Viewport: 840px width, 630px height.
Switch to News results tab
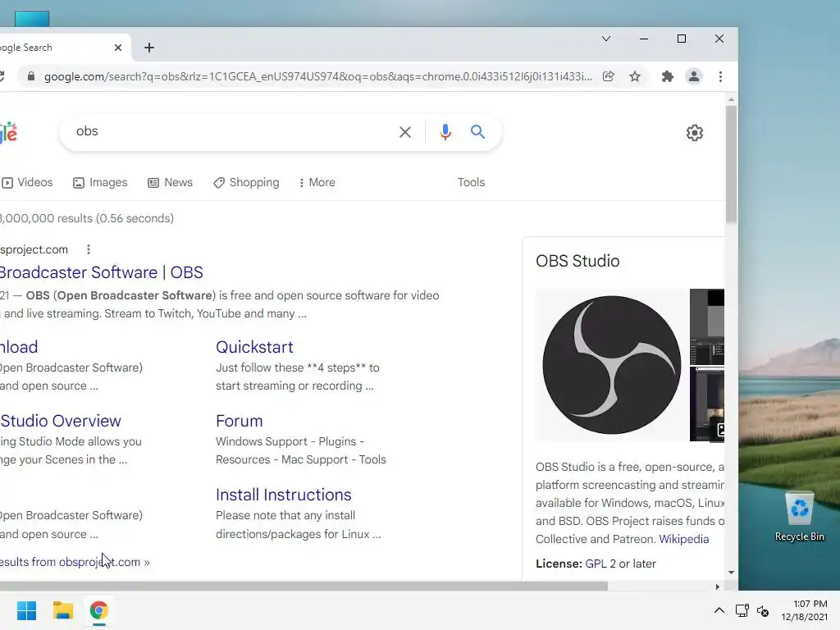coord(170,183)
